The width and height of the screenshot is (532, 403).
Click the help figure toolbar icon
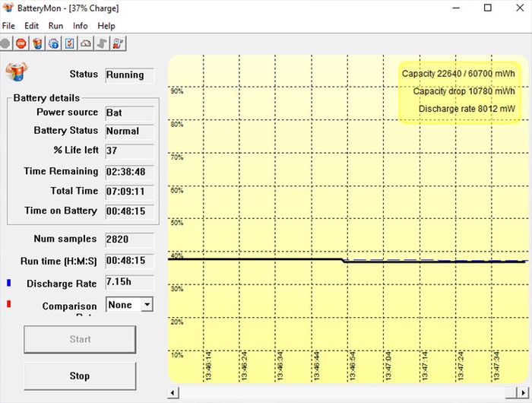pyautogui.click(x=118, y=43)
